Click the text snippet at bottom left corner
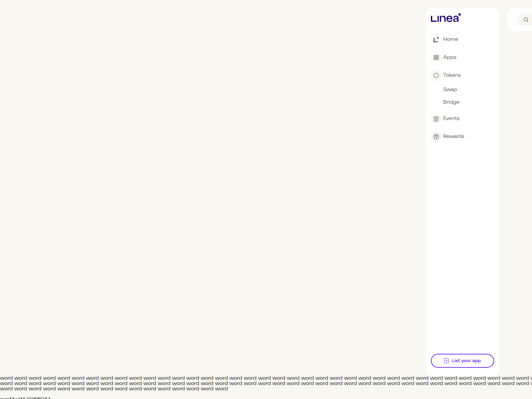The width and height of the screenshot is (532, 399). click(25, 397)
